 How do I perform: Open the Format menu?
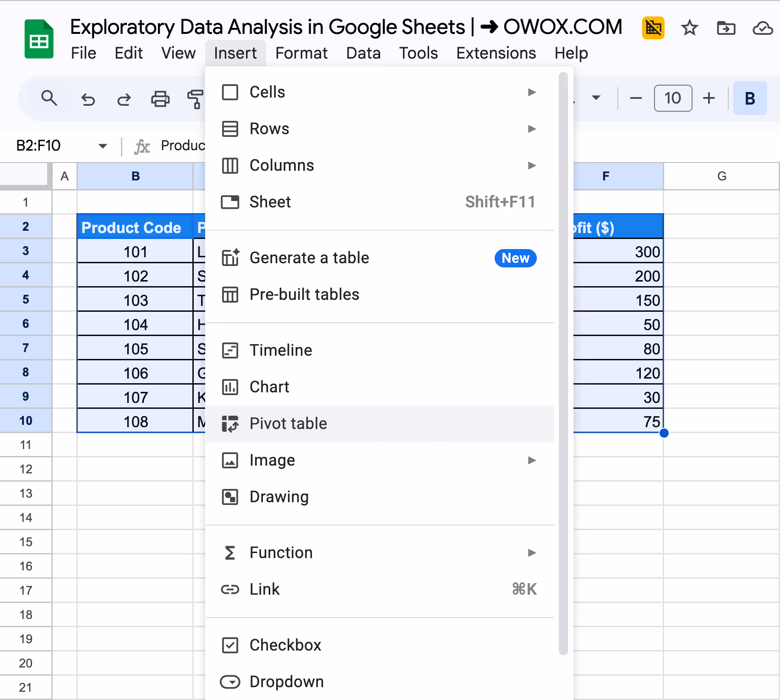301,53
